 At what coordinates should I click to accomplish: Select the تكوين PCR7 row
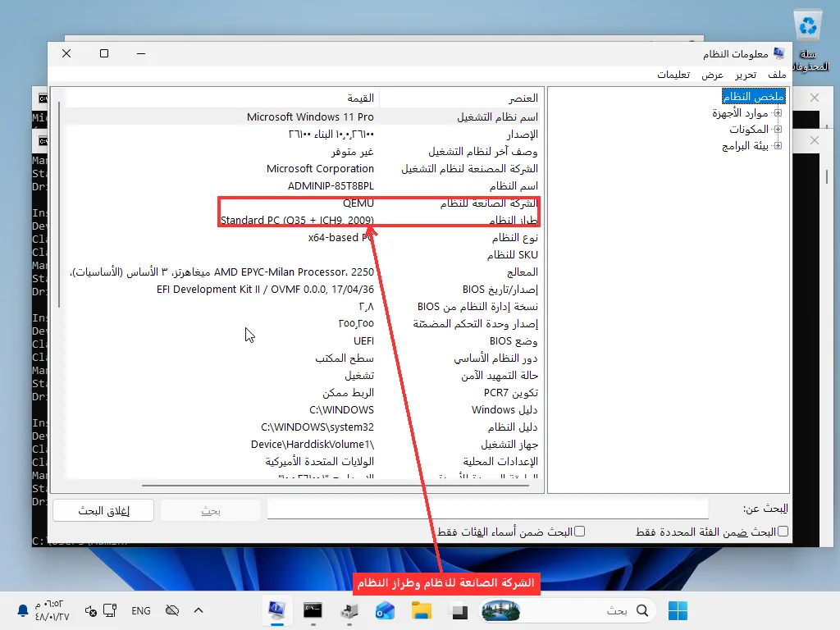pos(300,393)
